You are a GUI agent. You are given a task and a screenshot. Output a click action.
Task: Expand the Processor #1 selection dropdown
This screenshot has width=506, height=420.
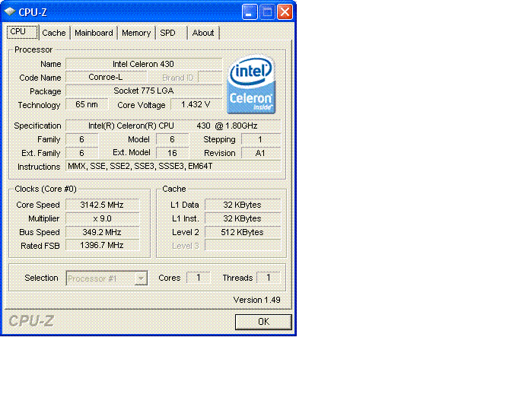(x=141, y=278)
